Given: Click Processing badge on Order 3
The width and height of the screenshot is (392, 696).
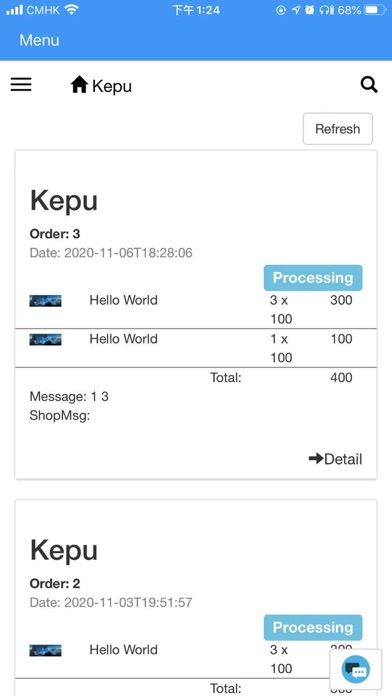Looking at the screenshot, I should coord(313,278).
